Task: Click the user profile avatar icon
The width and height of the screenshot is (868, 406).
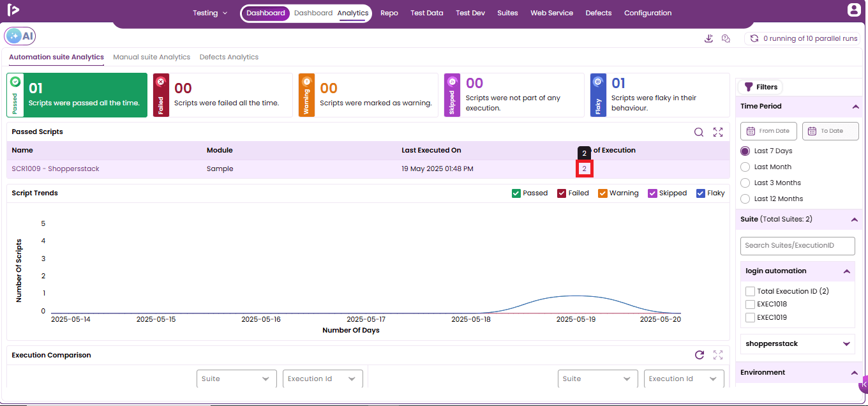Action: pos(854,10)
